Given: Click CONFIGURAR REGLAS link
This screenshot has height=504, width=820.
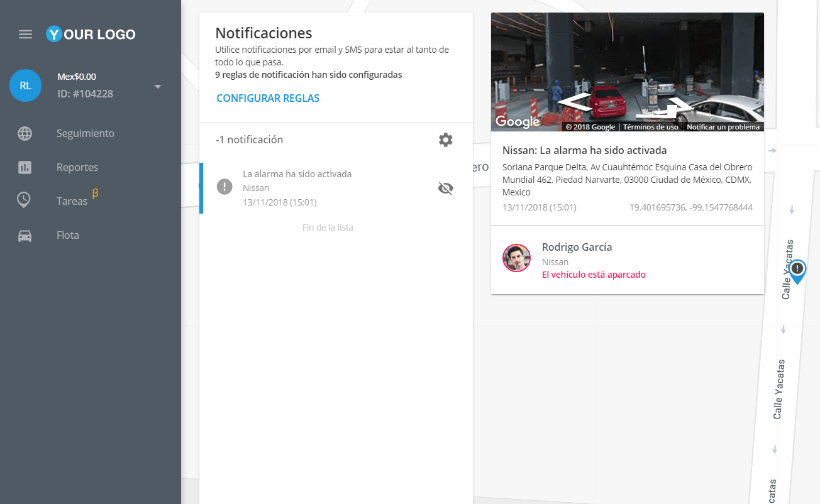Looking at the screenshot, I should click(x=268, y=98).
